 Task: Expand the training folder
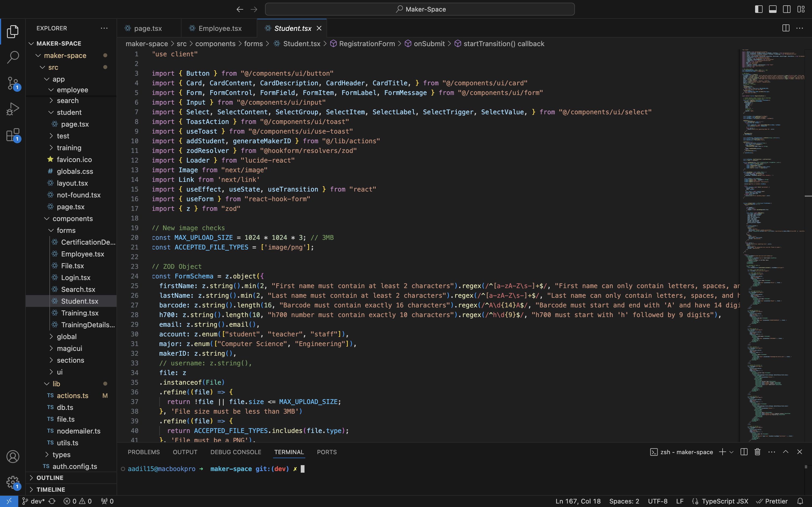[x=69, y=148]
